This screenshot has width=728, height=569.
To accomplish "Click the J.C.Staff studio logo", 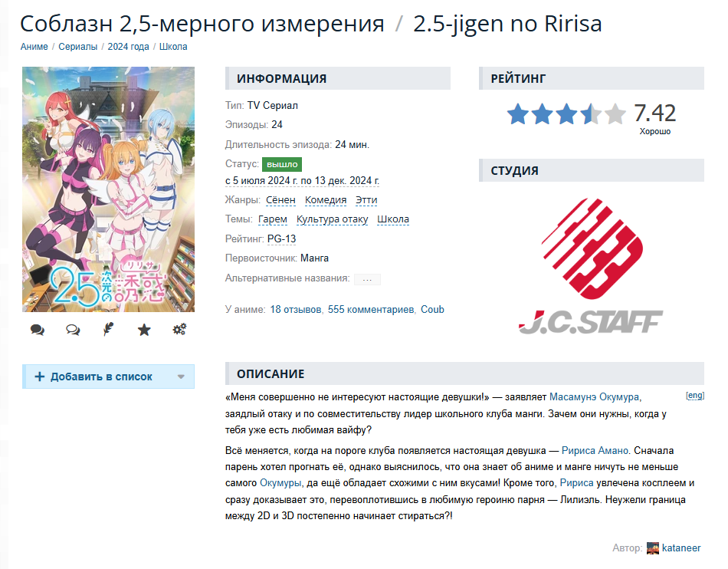I will 591,265.
